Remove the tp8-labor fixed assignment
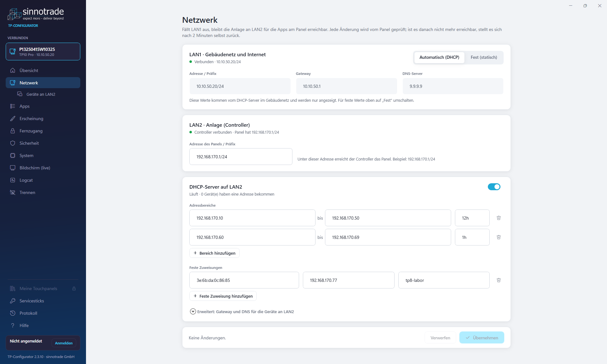The height and width of the screenshot is (364, 607). click(499, 280)
